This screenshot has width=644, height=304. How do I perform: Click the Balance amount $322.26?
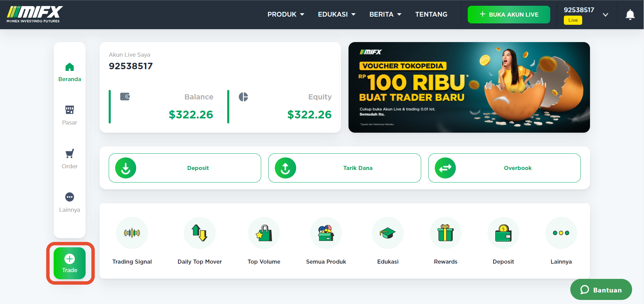(191, 115)
